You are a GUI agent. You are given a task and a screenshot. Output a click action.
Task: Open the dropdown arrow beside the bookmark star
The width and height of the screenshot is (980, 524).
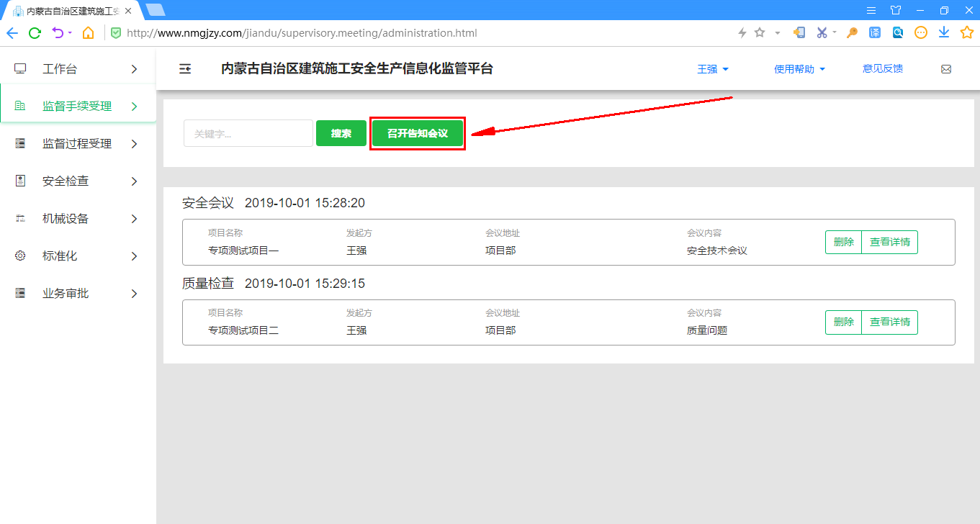click(778, 33)
